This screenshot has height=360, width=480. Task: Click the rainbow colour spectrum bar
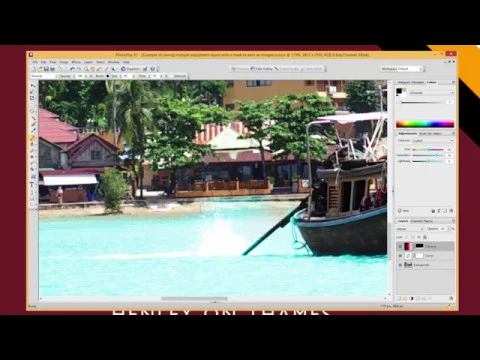coord(425,124)
